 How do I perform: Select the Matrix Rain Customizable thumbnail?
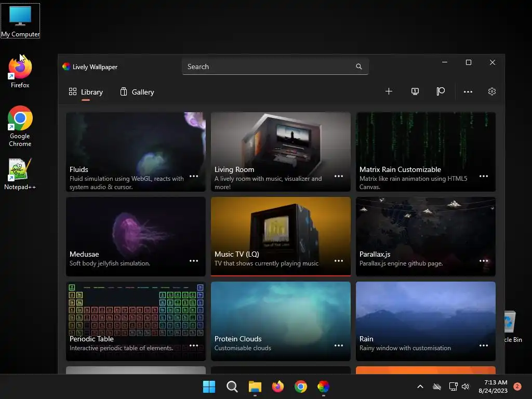pos(425,152)
